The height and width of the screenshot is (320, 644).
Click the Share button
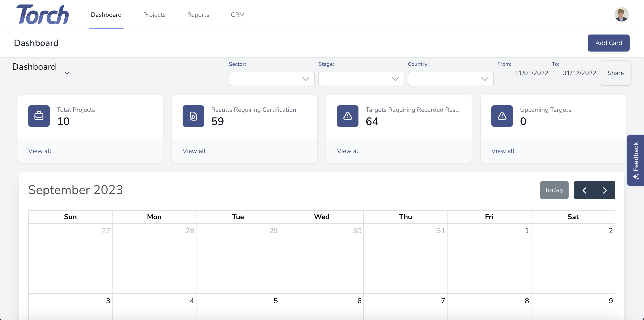pyautogui.click(x=616, y=73)
